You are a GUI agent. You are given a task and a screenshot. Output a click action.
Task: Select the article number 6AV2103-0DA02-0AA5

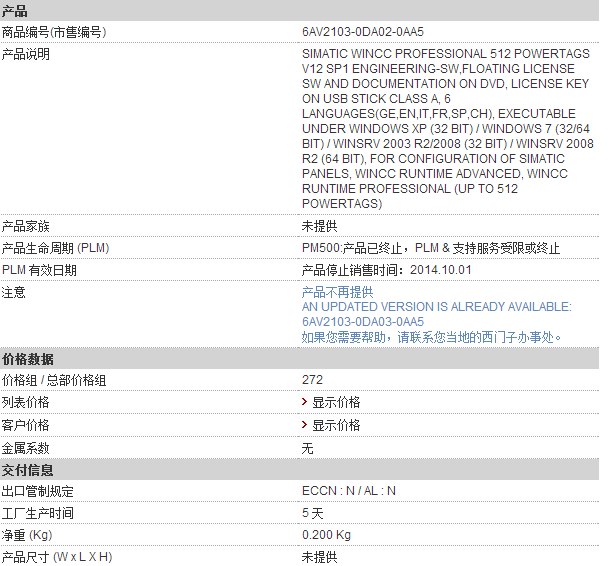[363, 32]
